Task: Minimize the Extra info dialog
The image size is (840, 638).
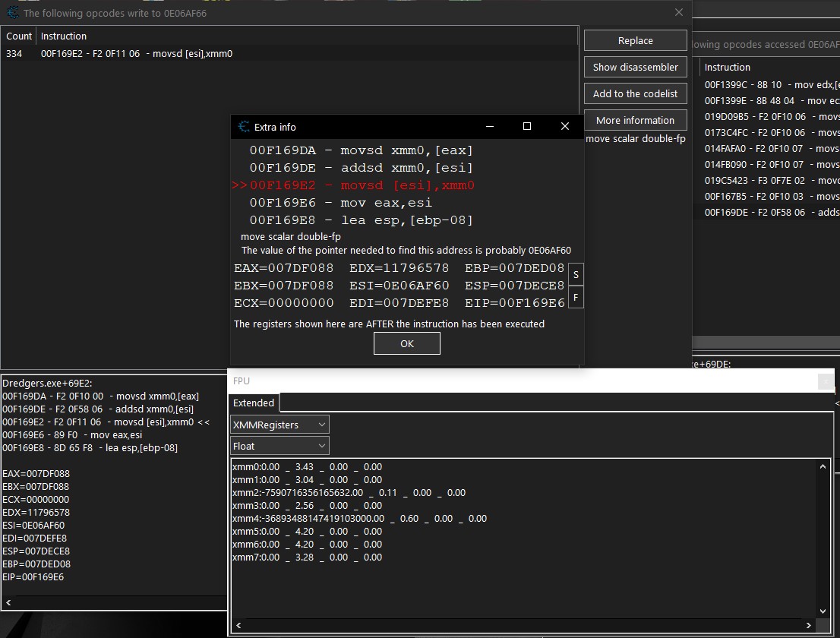Action: pyautogui.click(x=489, y=127)
